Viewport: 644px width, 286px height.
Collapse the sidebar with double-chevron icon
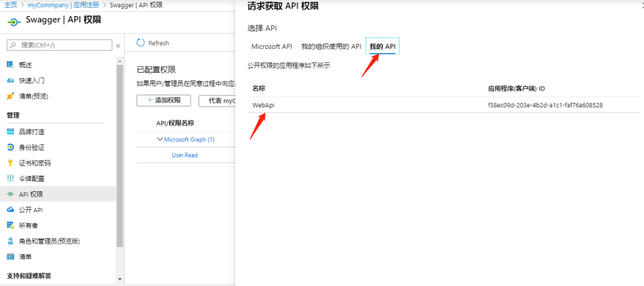click(118, 45)
